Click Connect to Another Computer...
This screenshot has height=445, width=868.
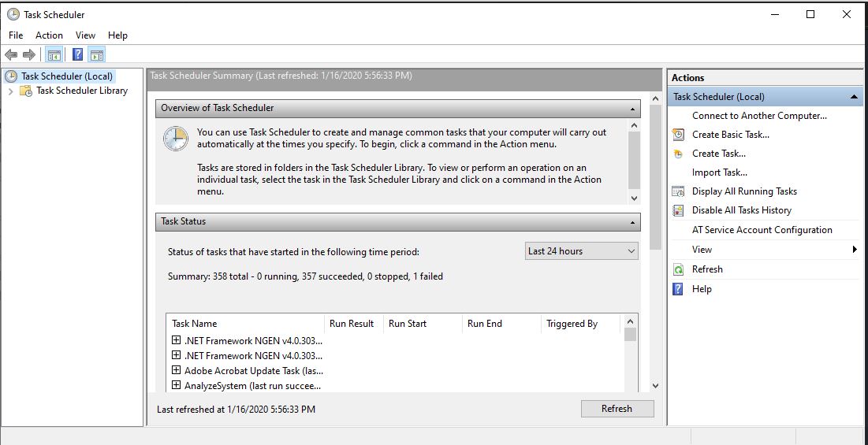coord(759,116)
